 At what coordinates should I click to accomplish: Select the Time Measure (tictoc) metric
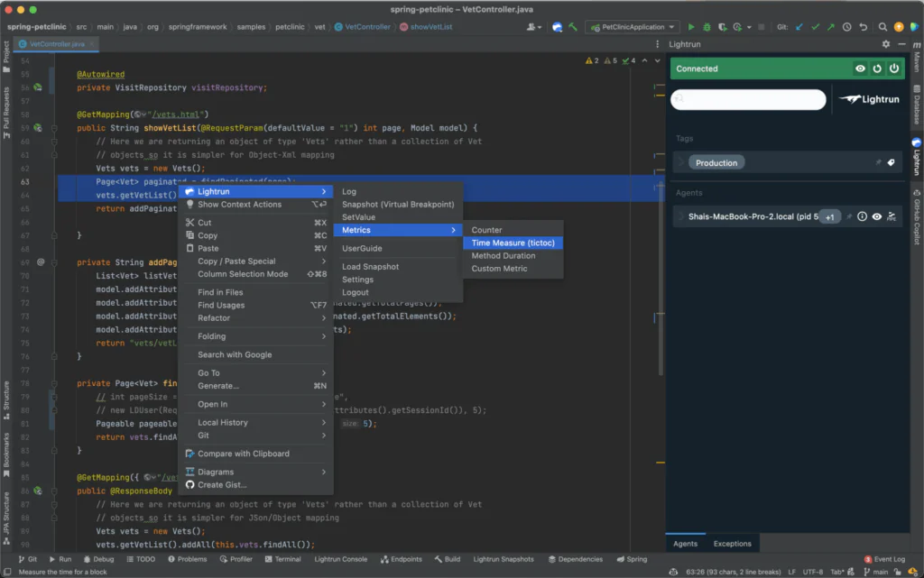[x=513, y=243]
